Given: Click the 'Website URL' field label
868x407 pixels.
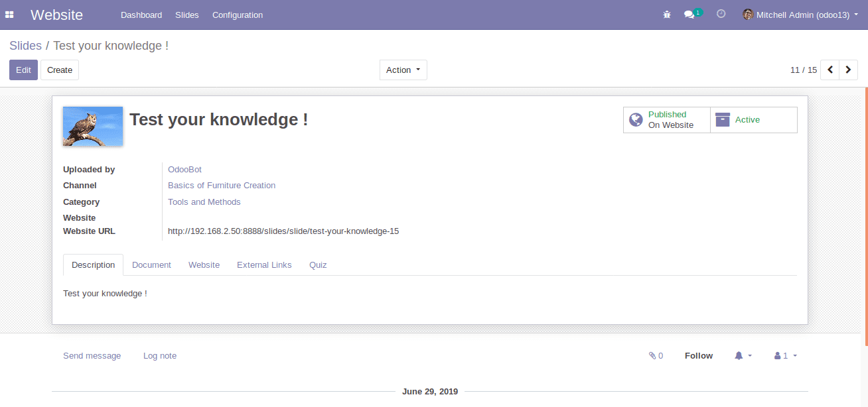Looking at the screenshot, I should pos(89,231).
